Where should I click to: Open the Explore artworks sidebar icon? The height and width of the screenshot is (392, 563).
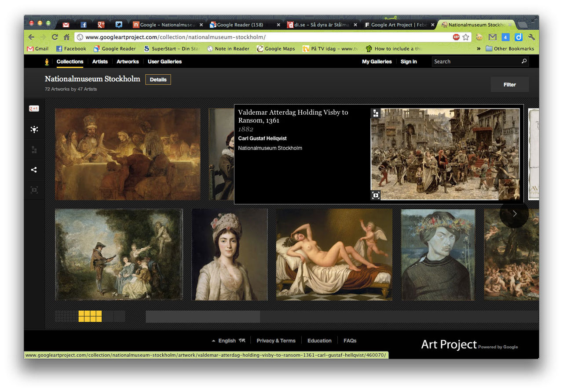pyautogui.click(x=34, y=129)
